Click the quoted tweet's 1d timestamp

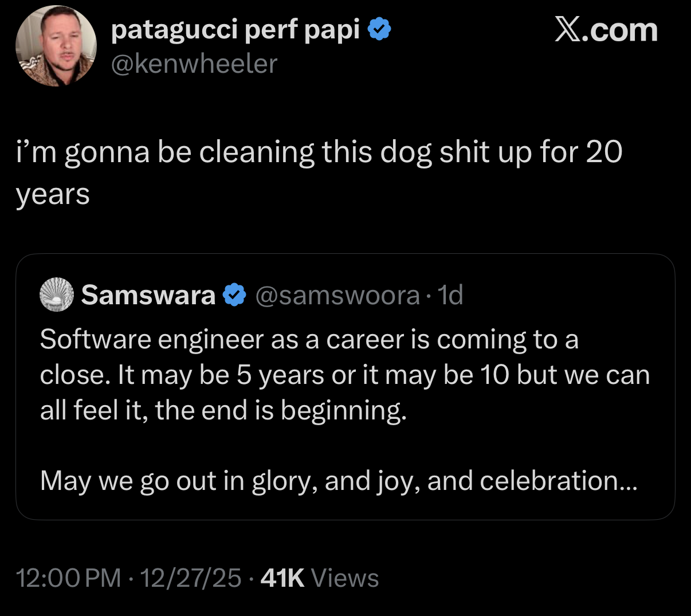coord(450,295)
